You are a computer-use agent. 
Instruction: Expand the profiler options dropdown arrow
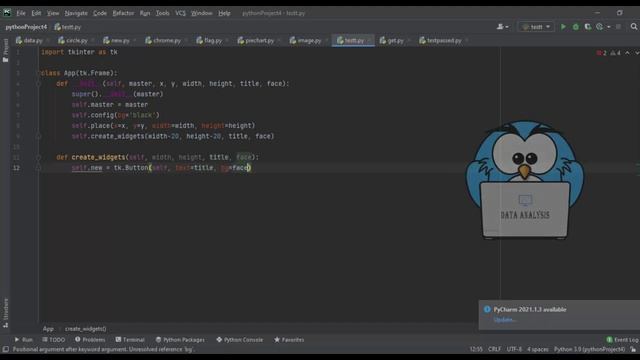[609, 27]
